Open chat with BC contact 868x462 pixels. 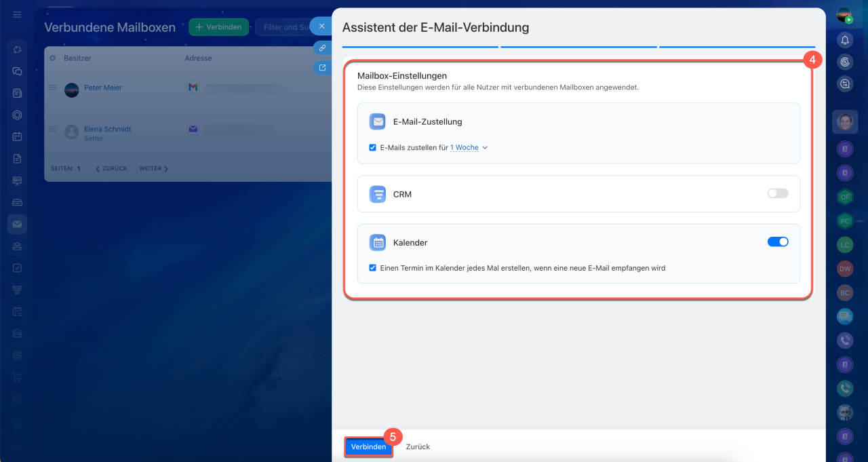coord(845,293)
